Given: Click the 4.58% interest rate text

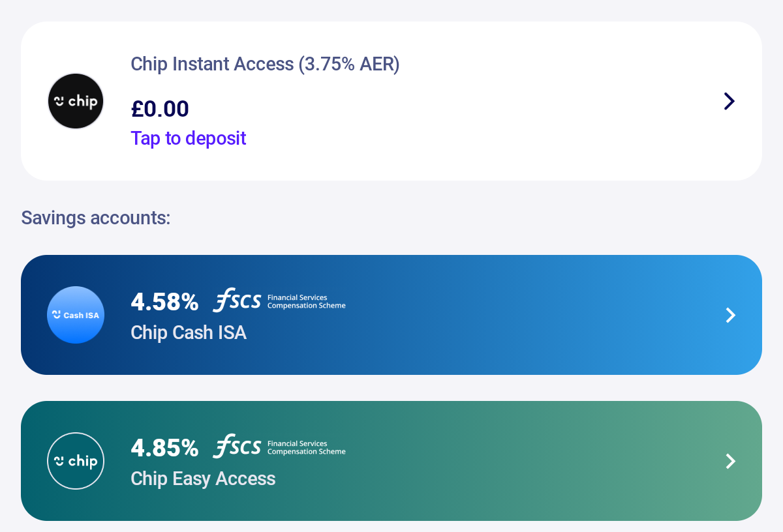Looking at the screenshot, I should (x=164, y=302).
